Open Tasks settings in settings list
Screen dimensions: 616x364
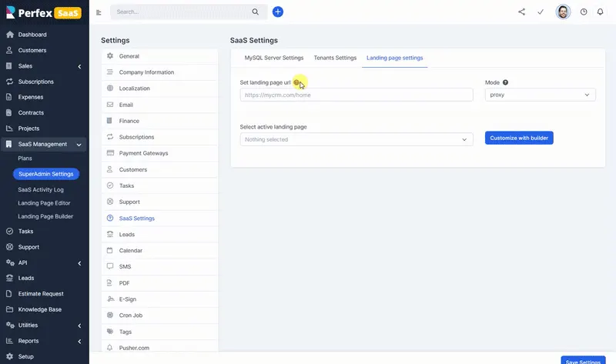coord(159,185)
